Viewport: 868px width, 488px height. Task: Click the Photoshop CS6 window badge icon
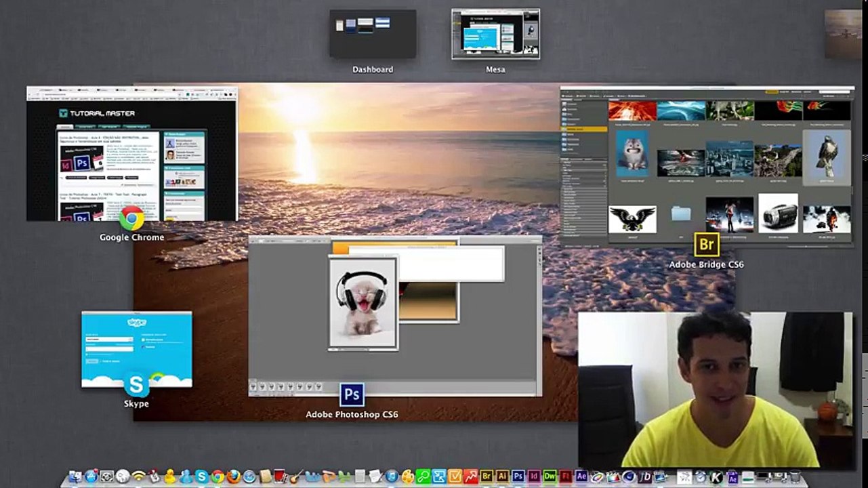click(352, 394)
